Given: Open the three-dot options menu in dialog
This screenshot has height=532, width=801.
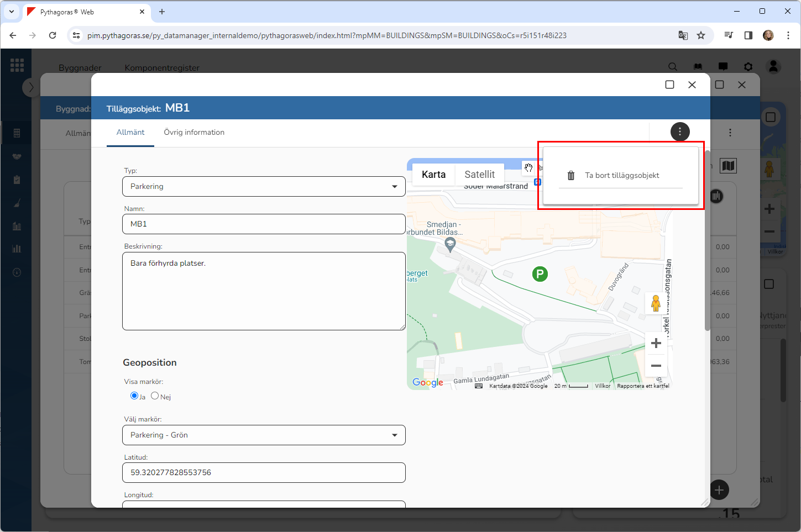Looking at the screenshot, I should [679, 131].
